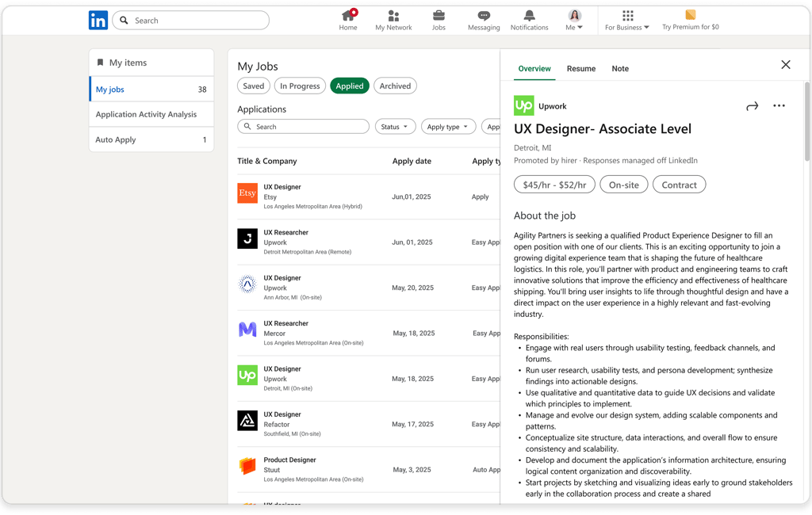
Task: Click the Refactor company logo
Action: point(247,421)
